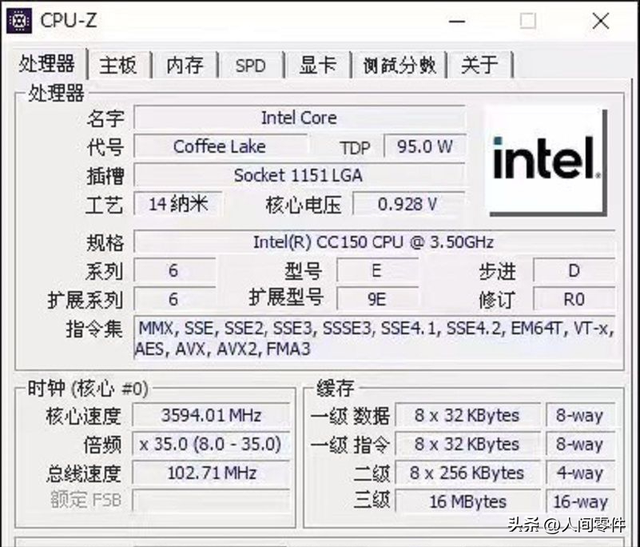Image resolution: width=640 pixels, height=547 pixels.
Task: Click the empty 额定 FSB field
Action: pyautogui.click(x=211, y=500)
